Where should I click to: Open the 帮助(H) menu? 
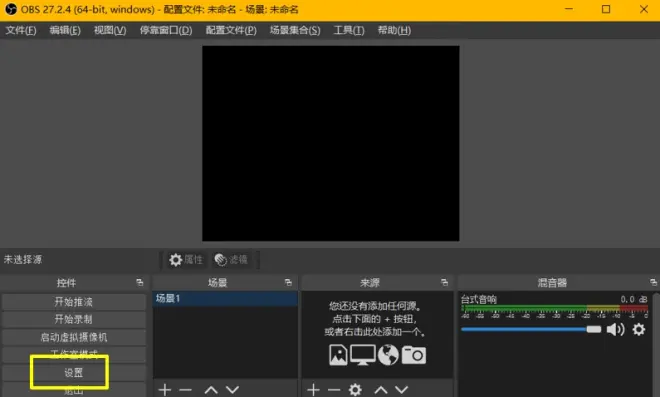pos(394,30)
